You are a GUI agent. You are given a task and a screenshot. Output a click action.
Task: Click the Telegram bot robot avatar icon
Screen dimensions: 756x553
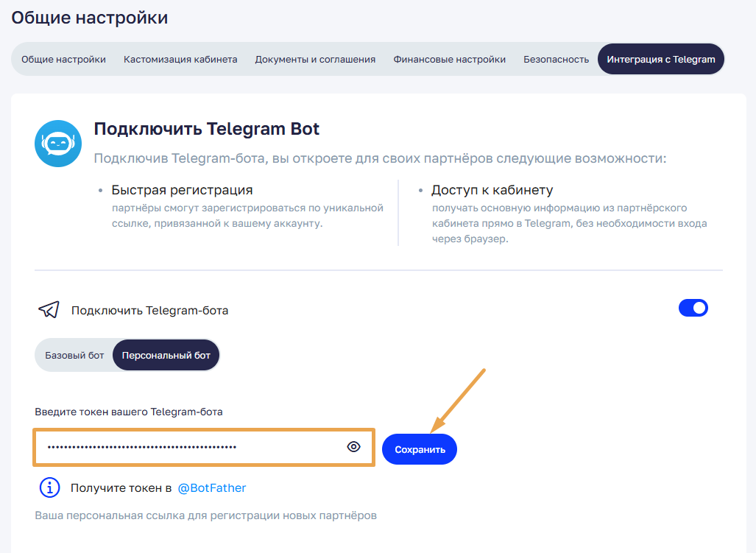pyautogui.click(x=58, y=144)
